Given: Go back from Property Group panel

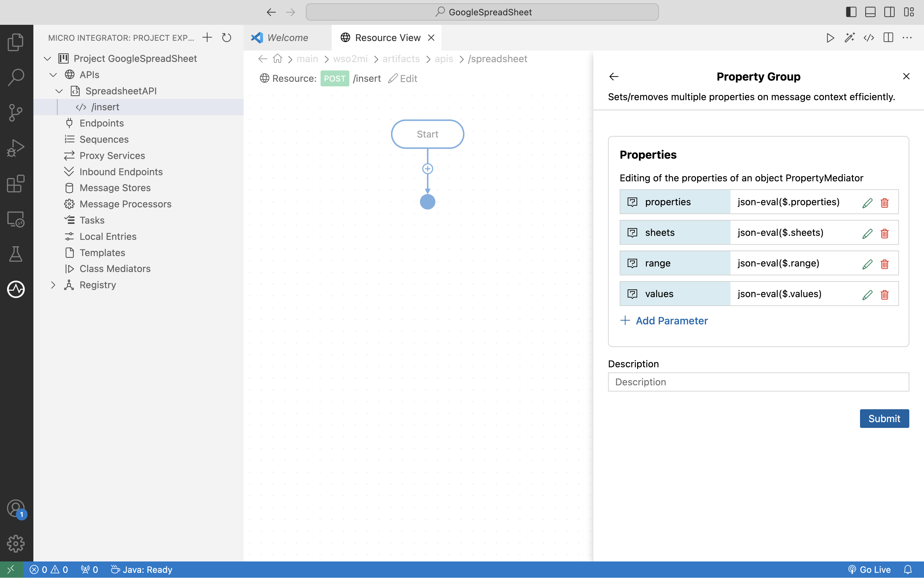Looking at the screenshot, I should point(614,77).
